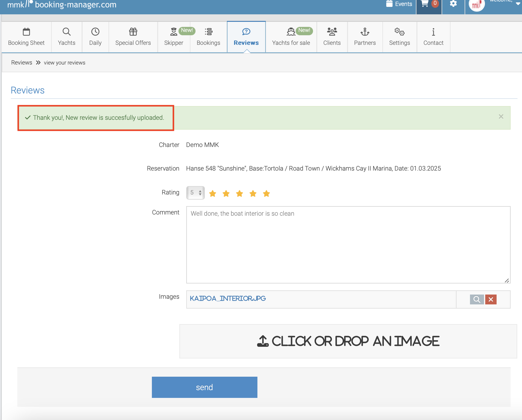The height and width of the screenshot is (420, 522).
Task: Open Events in the top bar
Action: (x=399, y=4)
